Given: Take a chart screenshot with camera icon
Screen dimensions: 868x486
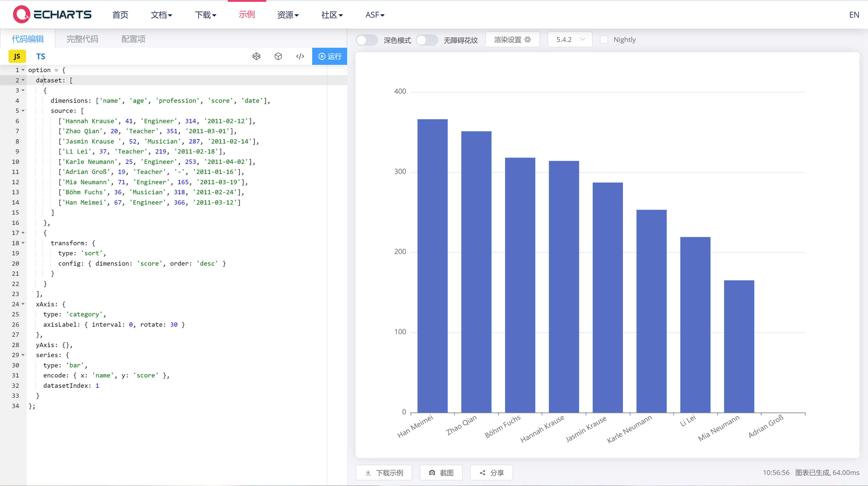Looking at the screenshot, I should 441,472.
